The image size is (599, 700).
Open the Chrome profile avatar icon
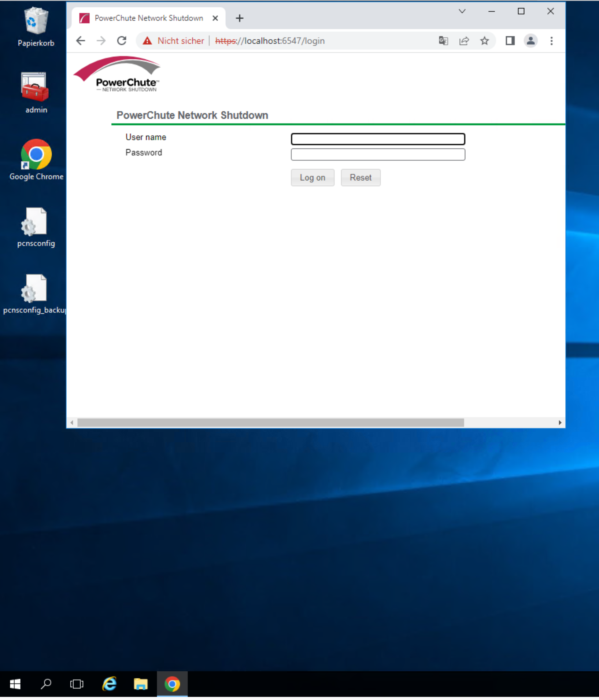point(530,41)
